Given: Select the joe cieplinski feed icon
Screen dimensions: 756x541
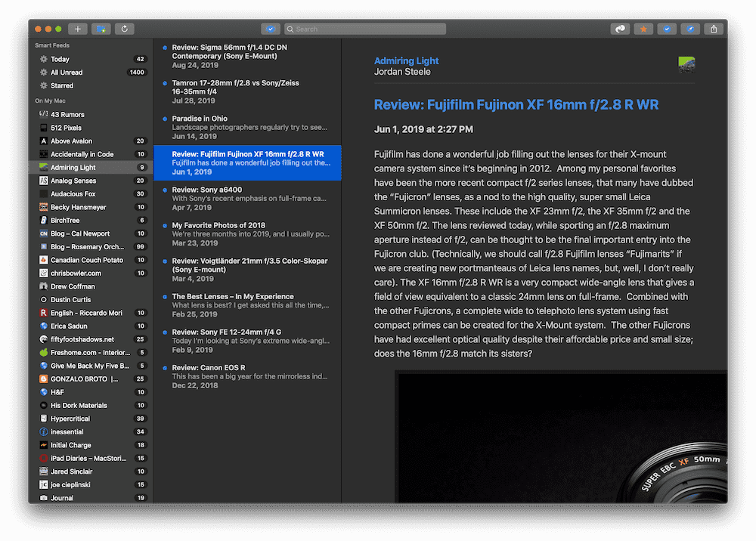Looking at the screenshot, I should (43, 484).
